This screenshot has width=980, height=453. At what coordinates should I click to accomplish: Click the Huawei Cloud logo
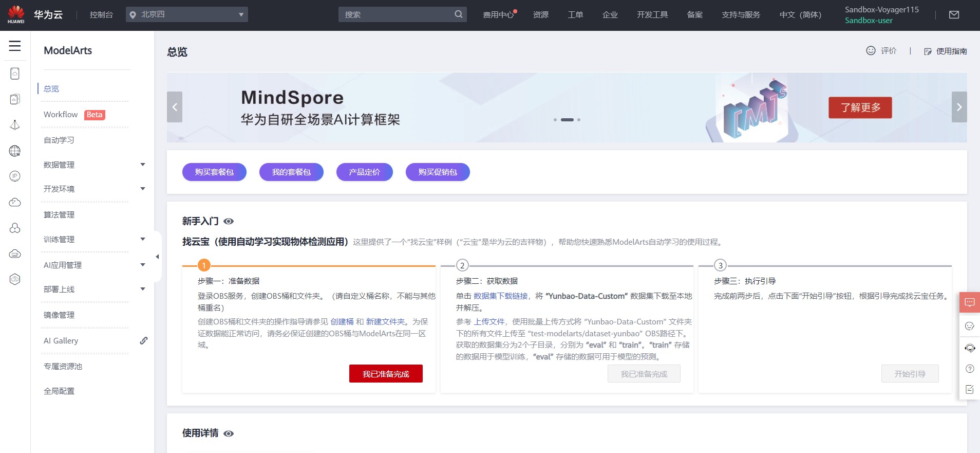pos(16,14)
